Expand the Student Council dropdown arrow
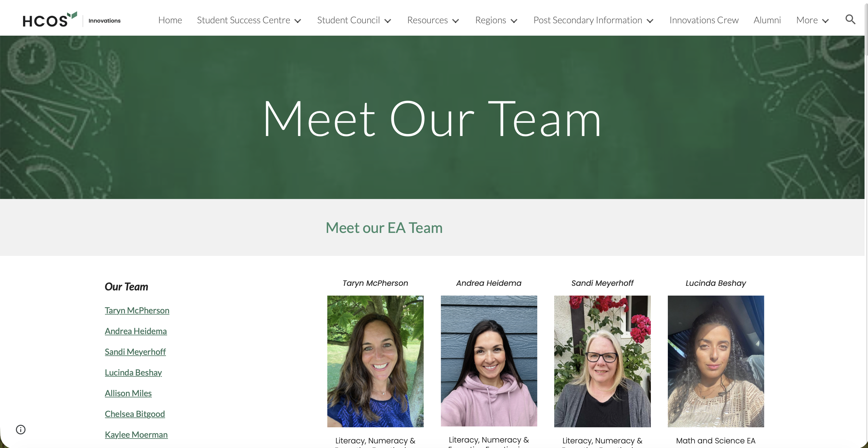 pos(387,21)
